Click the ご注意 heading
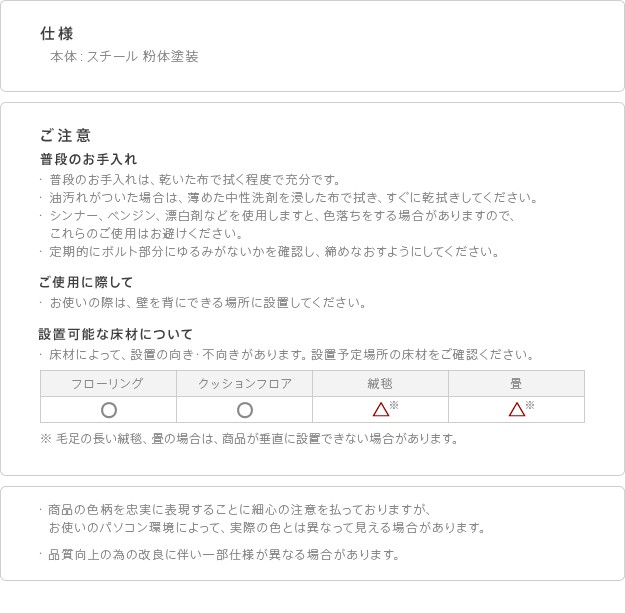The width and height of the screenshot is (625, 613). point(66,135)
